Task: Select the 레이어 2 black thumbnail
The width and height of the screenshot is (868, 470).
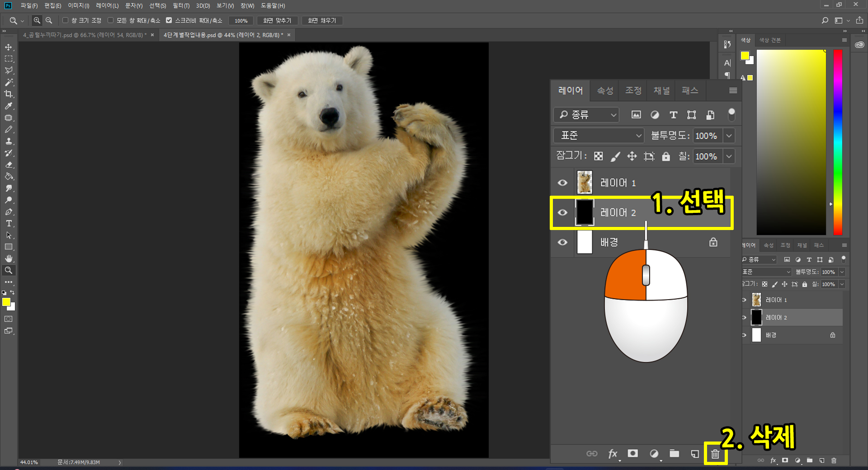Action: (x=584, y=212)
